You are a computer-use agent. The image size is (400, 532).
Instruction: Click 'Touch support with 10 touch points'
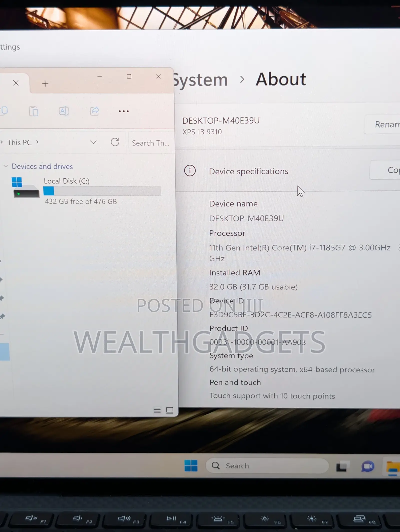click(272, 396)
